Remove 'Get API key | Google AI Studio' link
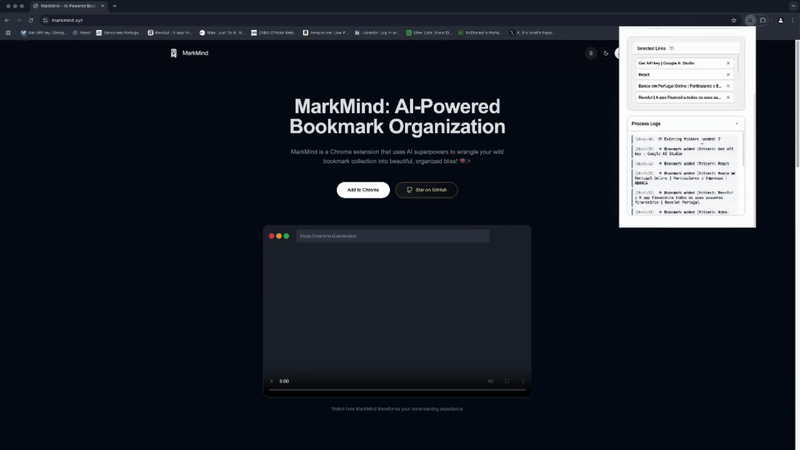Viewport: 800px width, 450px height. click(728, 63)
